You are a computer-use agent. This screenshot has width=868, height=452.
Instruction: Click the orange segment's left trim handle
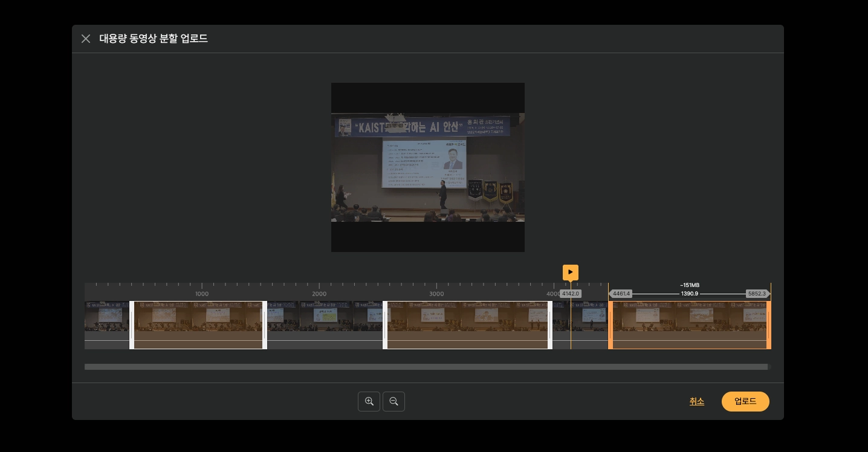pos(611,325)
